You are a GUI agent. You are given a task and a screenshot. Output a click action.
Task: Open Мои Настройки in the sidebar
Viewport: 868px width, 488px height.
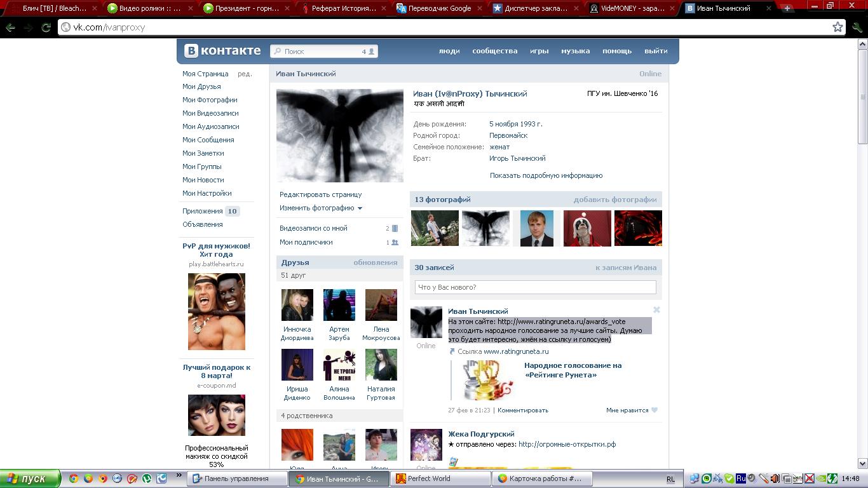click(x=207, y=193)
